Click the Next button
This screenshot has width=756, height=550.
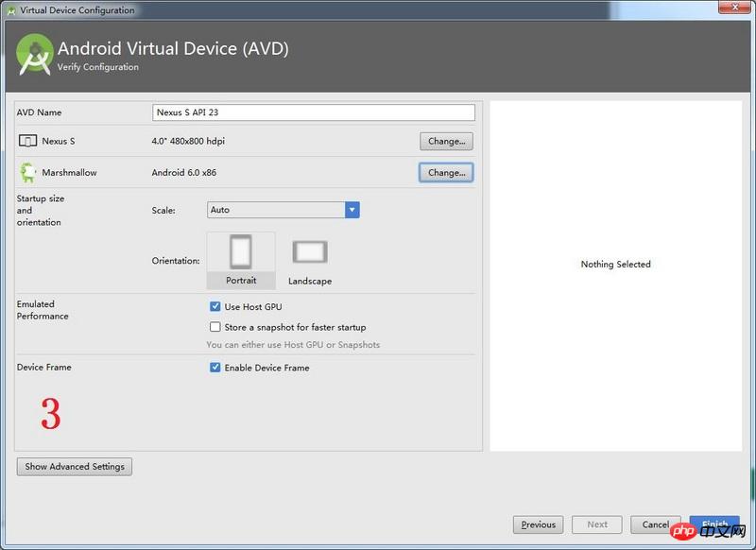pos(597,524)
